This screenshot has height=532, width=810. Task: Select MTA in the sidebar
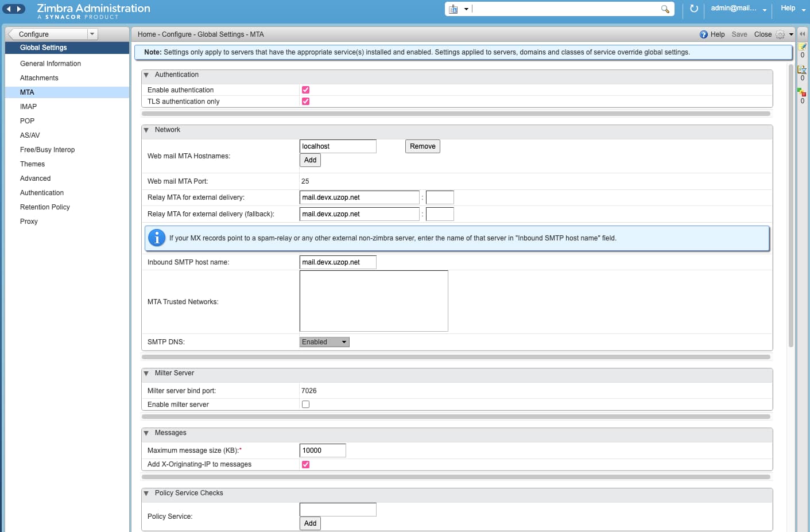coord(67,92)
